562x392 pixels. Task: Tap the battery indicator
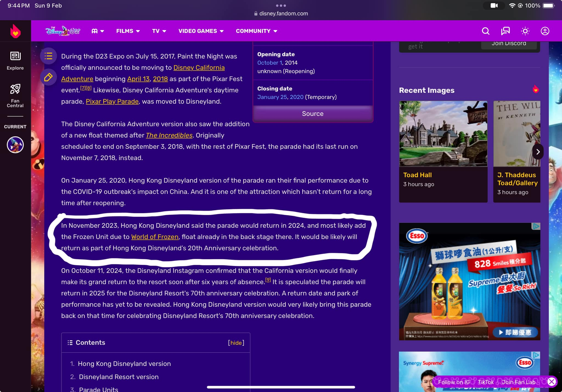coord(549,5)
